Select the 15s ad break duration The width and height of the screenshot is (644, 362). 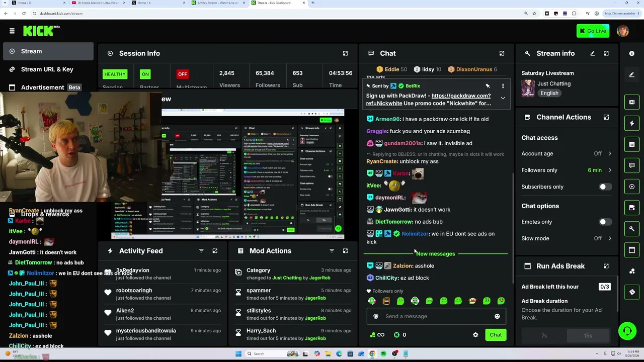588,336
